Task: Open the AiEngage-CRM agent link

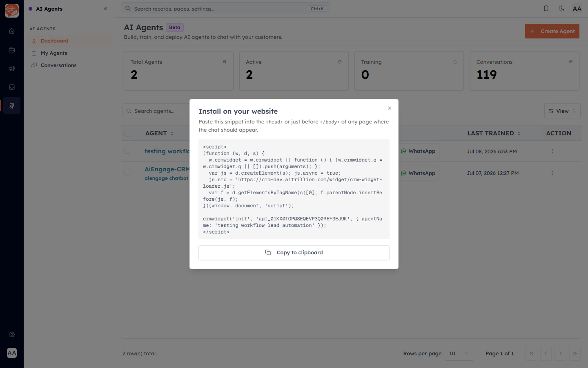Action: [167, 169]
